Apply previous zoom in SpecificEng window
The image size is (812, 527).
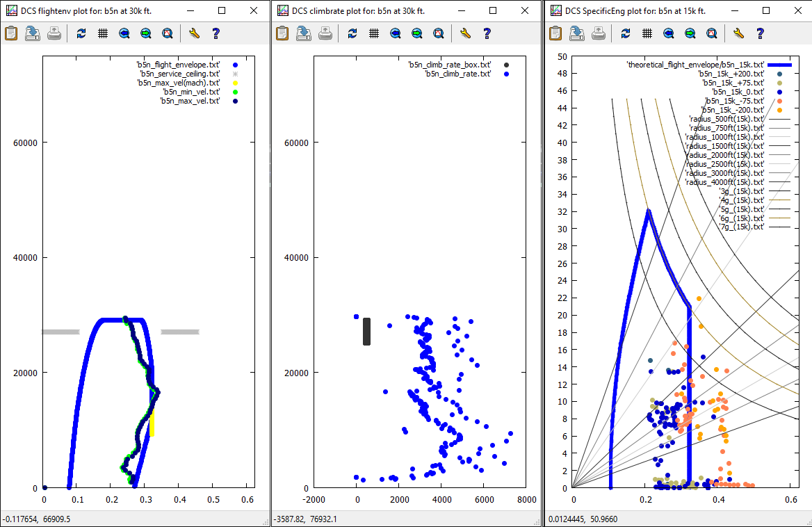(668, 33)
